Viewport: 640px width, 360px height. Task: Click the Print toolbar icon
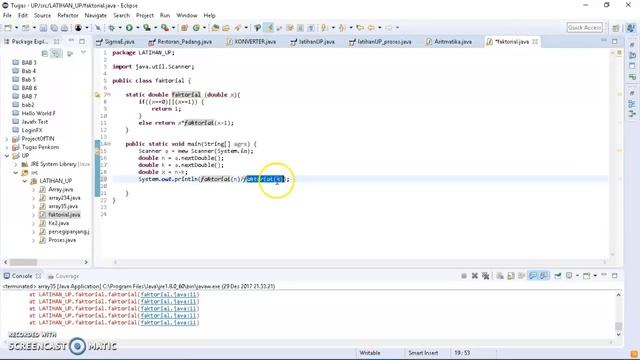(64, 28)
